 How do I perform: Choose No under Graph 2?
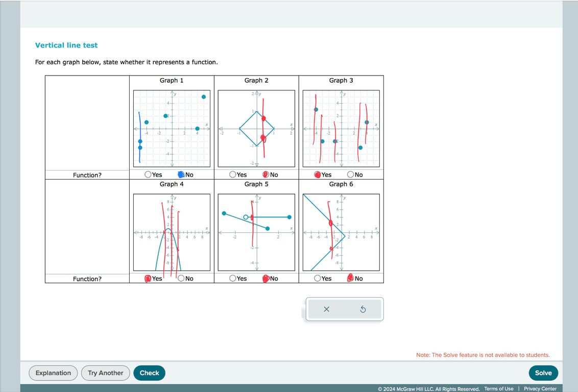coord(266,175)
